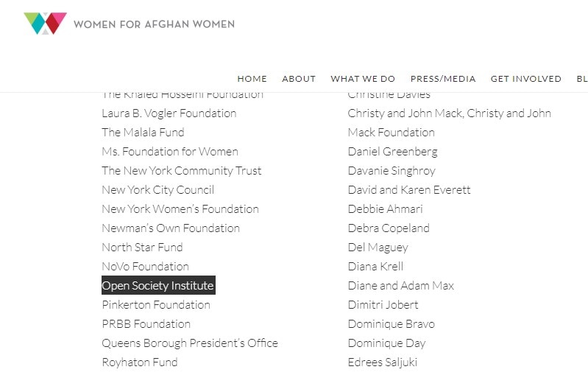This screenshot has width=588, height=375.
Task: Click the NoVo Foundation entry
Action: [145, 267]
